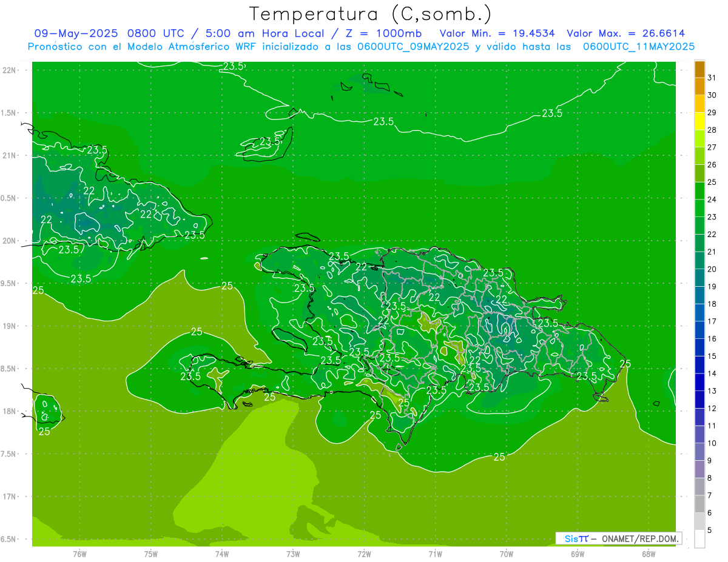Screen dimensions: 728x562
Task: Click the 76W longitude axis label
Action: tap(79, 554)
